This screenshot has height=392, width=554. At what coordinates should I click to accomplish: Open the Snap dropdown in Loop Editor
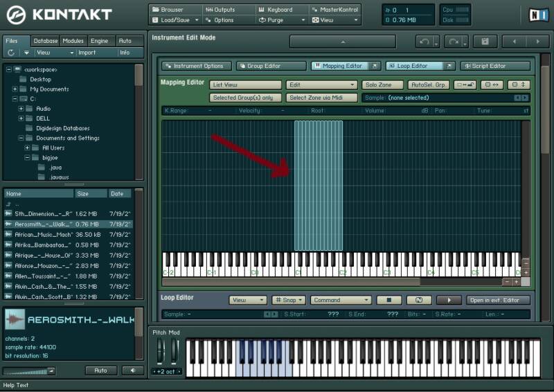click(289, 300)
